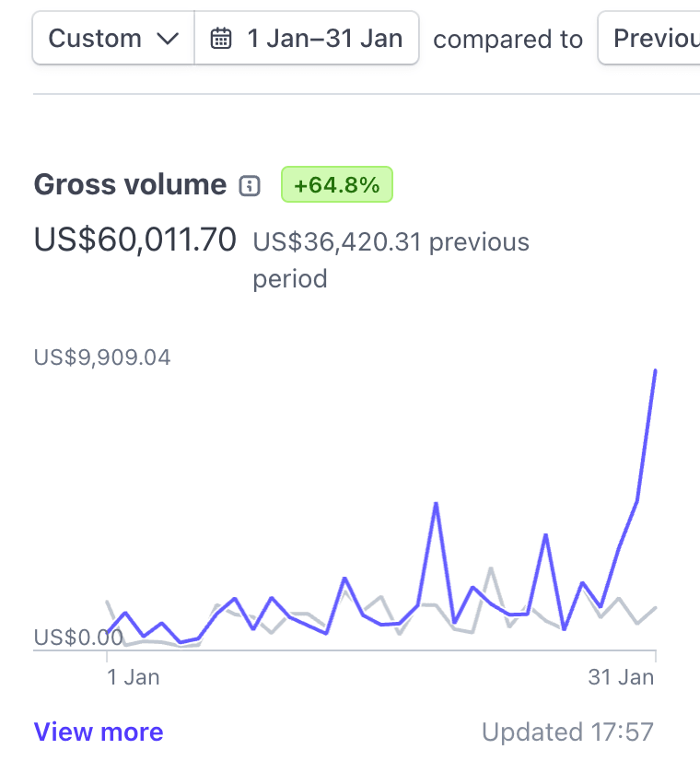The image size is (700, 761).
Task: Select the Gross volume heading
Action: click(130, 185)
